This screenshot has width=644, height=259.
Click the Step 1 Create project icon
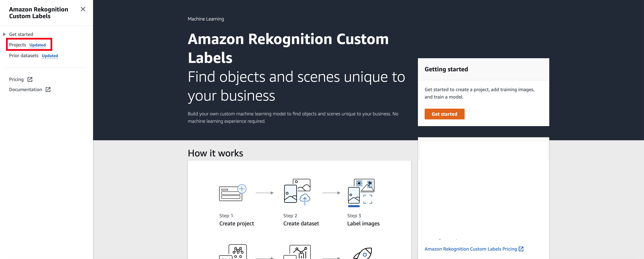232,192
